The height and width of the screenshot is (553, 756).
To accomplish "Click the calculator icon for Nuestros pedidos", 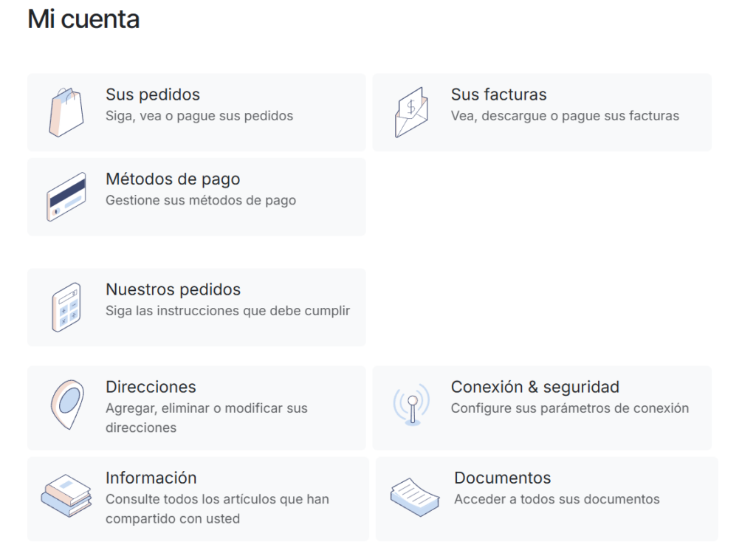I will pos(68,306).
